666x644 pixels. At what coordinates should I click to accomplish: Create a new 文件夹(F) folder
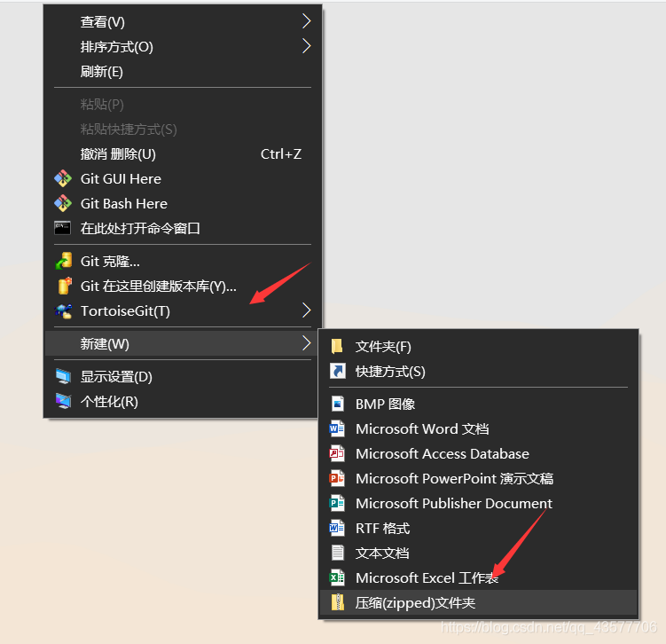coord(383,346)
